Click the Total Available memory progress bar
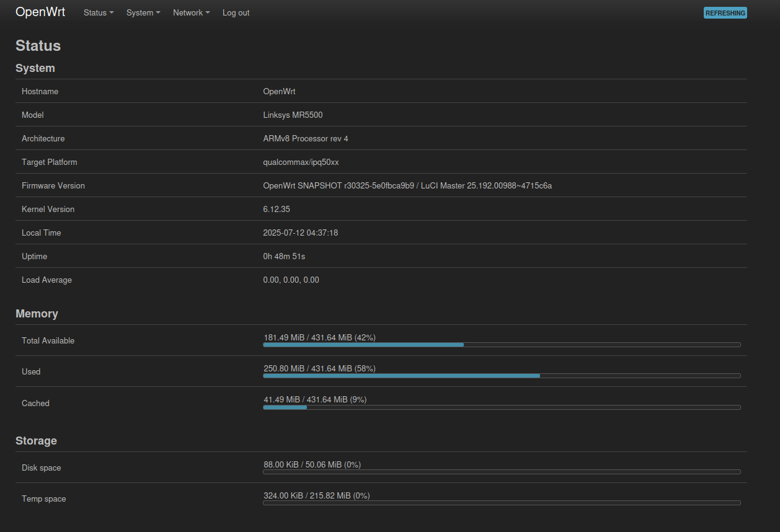The image size is (780, 532). pos(501,344)
